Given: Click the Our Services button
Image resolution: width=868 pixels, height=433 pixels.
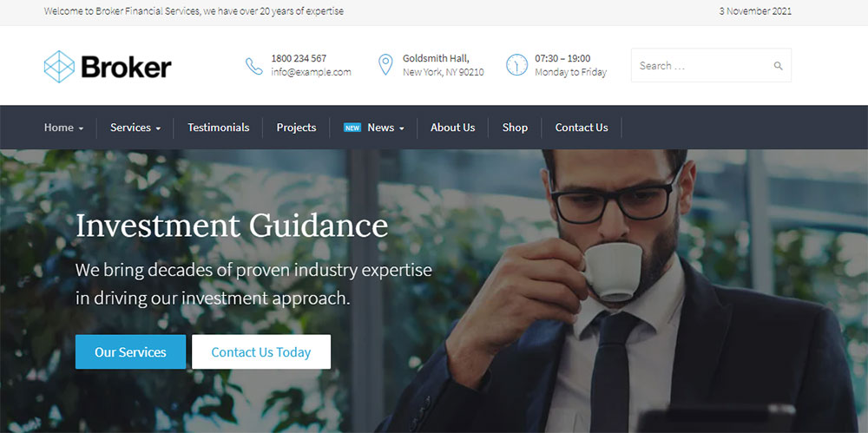Looking at the screenshot, I should point(131,351).
